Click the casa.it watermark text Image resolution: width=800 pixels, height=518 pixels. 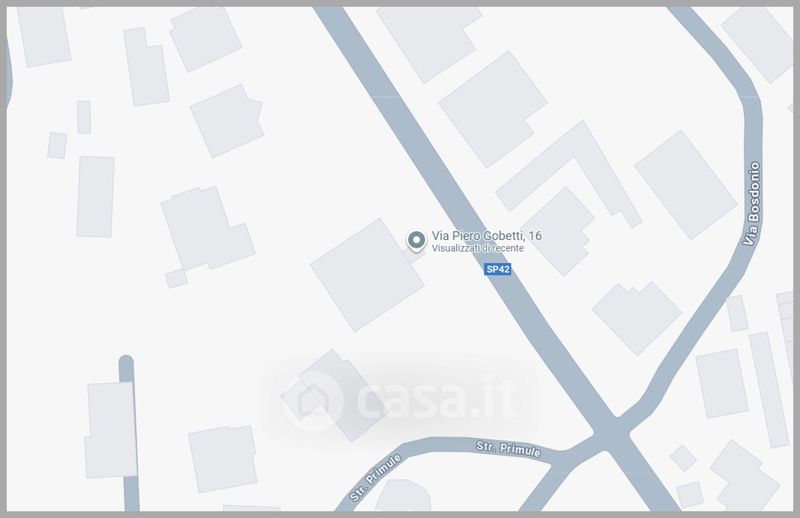tap(438, 400)
